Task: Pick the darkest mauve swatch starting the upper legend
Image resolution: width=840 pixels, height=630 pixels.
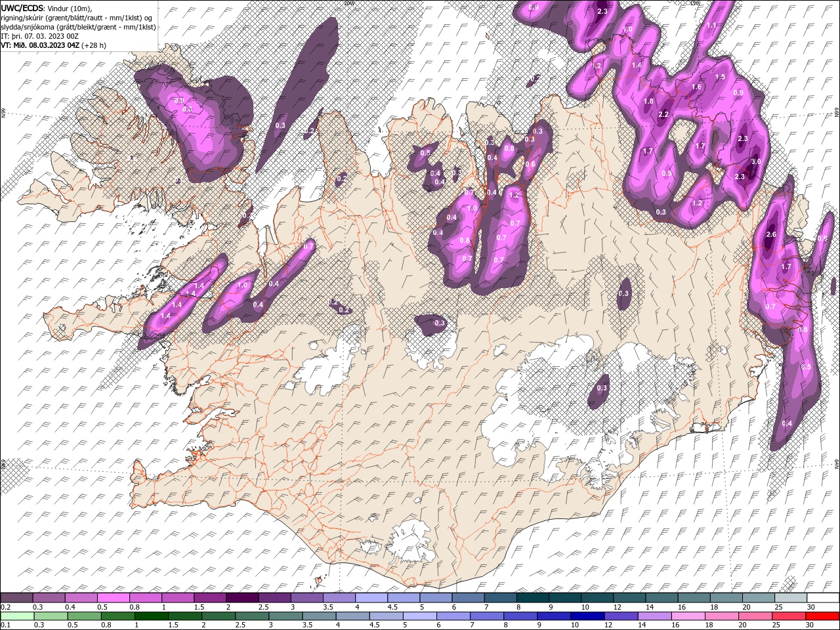Action: pyautogui.click(x=16, y=598)
